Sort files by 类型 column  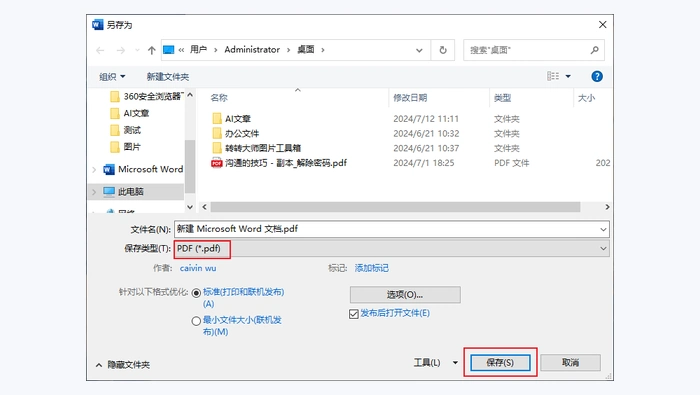tap(502, 98)
